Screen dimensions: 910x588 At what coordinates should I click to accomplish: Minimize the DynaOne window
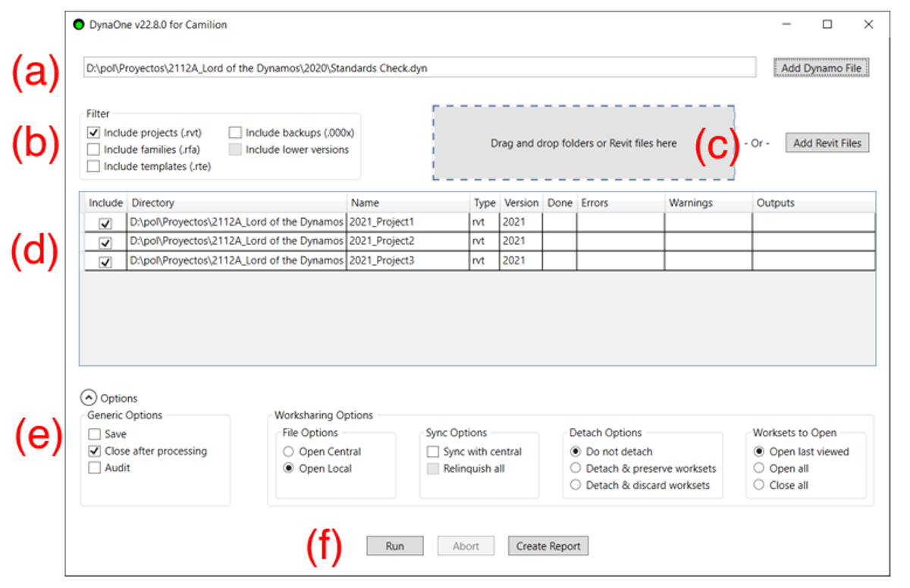(x=788, y=24)
